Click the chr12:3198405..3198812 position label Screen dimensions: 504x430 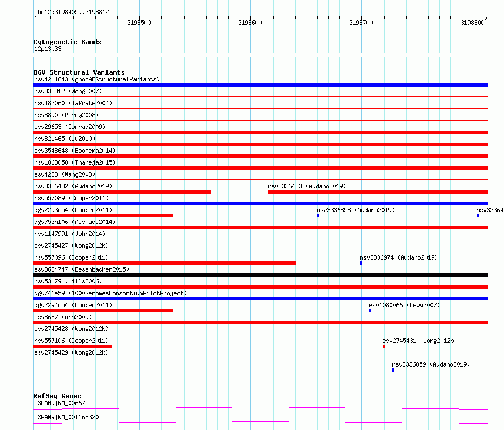click(71, 12)
